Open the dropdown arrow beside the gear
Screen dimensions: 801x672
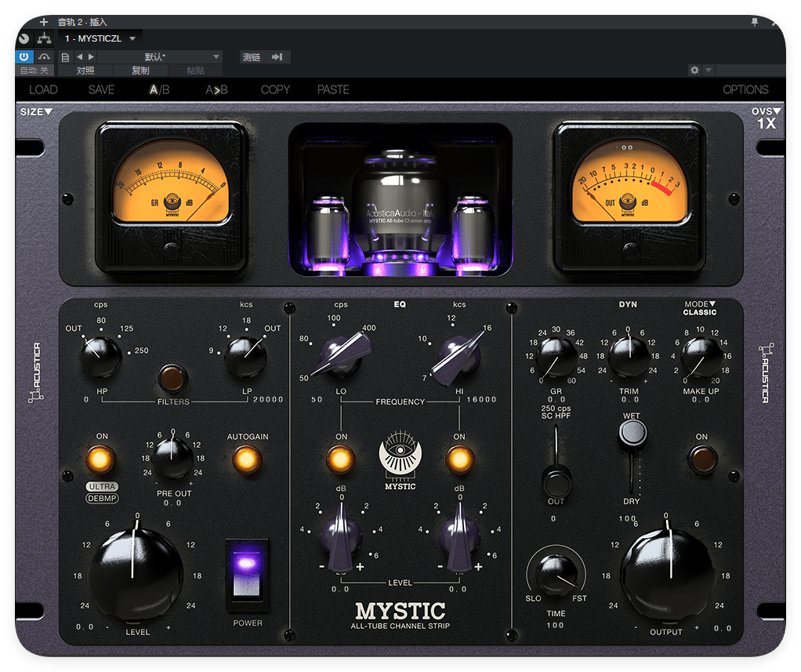708,70
